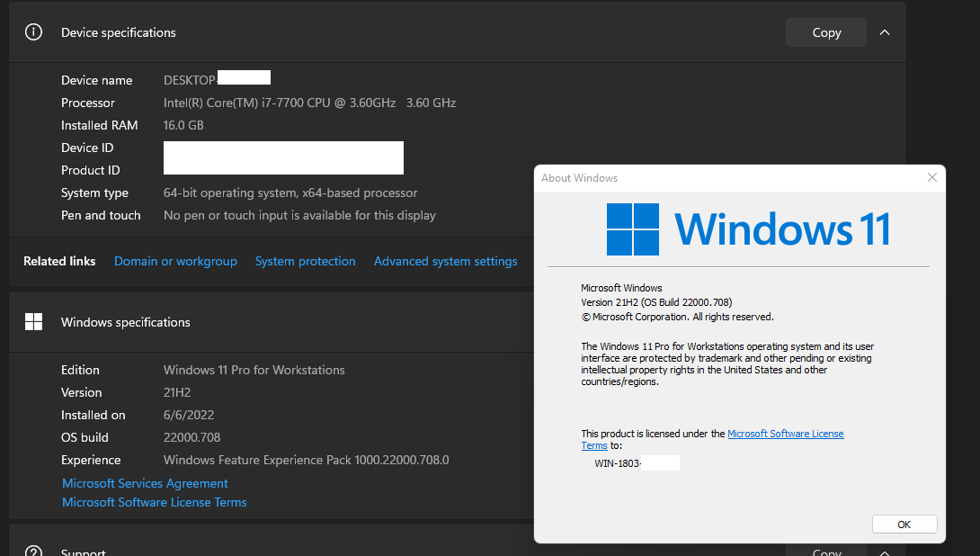Select the Version value 21H2 in Settings
The image size is (980, 556).
click(x=177, y=392)
